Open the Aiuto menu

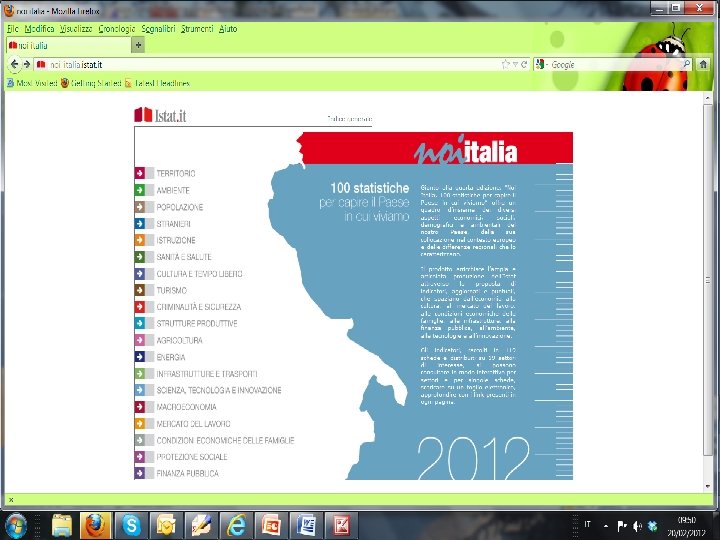228,28
